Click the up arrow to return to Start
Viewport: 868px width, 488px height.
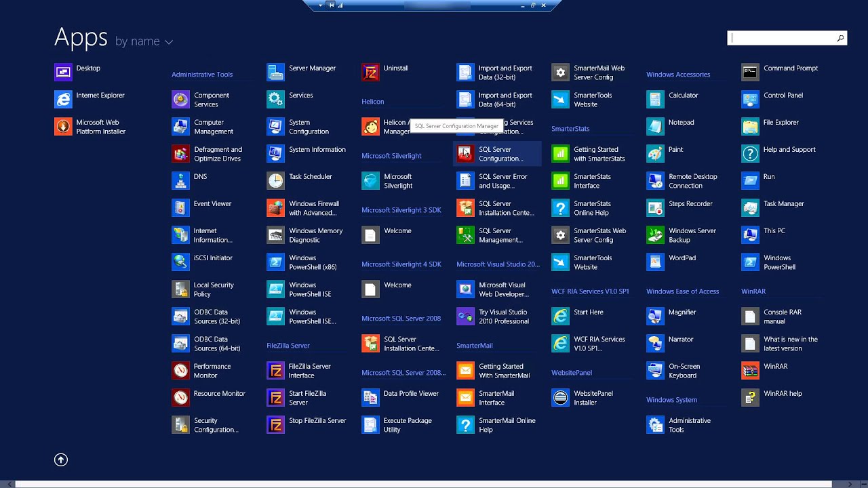pyautogui.click(x=61, y=460)
